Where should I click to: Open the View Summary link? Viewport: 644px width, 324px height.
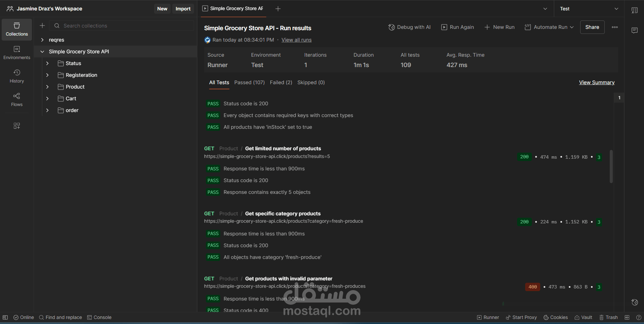(x=597, y=83)
